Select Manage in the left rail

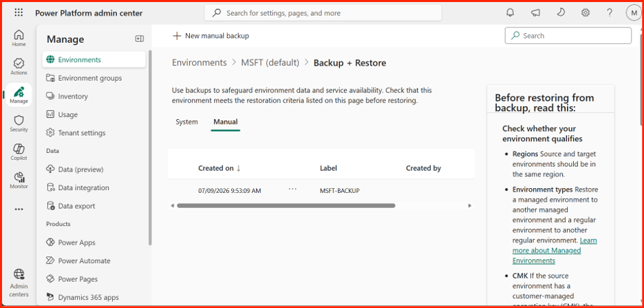point(19,95)
